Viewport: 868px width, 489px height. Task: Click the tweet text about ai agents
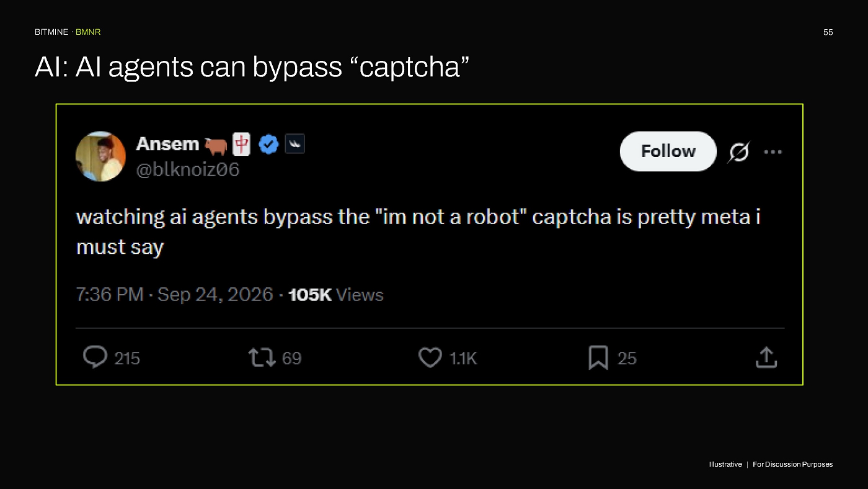click(x=418, y=232)
